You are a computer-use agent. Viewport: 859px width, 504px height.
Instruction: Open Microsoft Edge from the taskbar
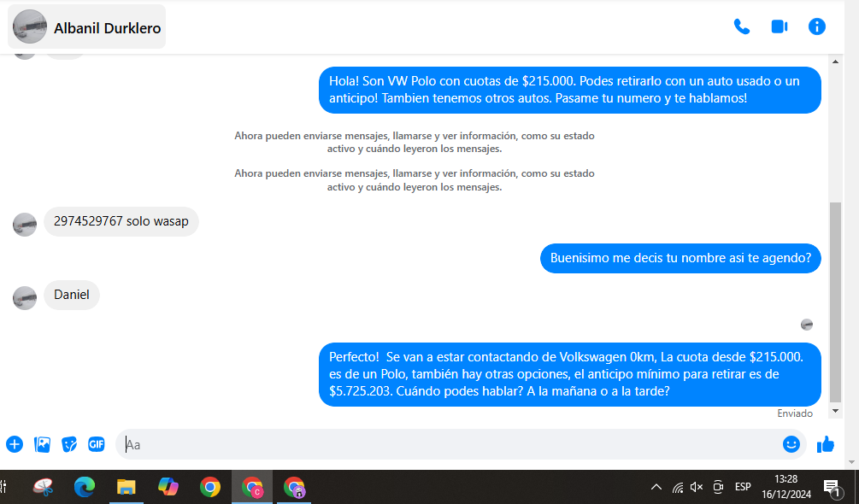coord(84,487)
